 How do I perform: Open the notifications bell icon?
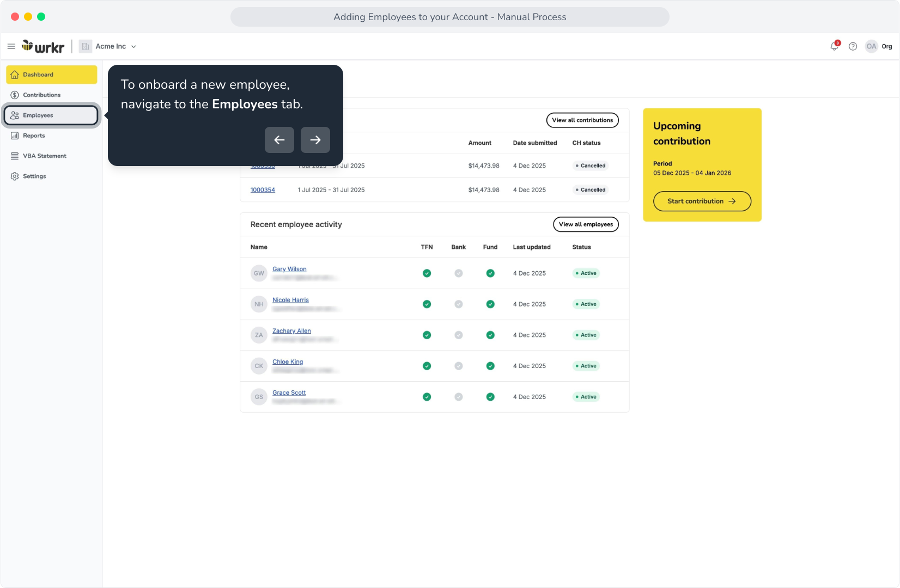[835, 46]
